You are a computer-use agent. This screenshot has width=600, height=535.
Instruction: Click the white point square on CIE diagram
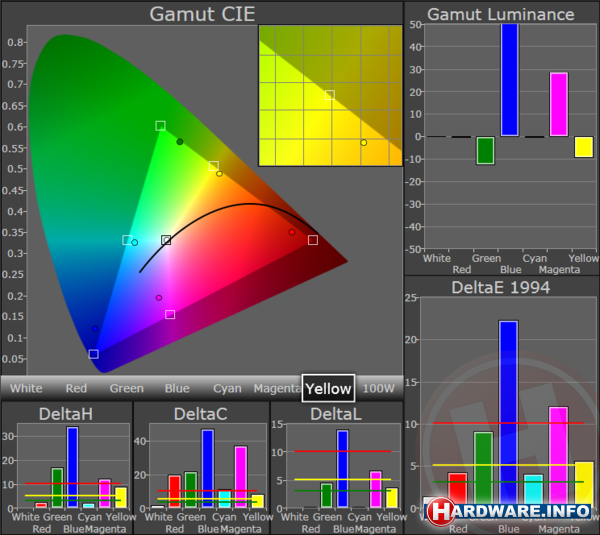[166, 240]
